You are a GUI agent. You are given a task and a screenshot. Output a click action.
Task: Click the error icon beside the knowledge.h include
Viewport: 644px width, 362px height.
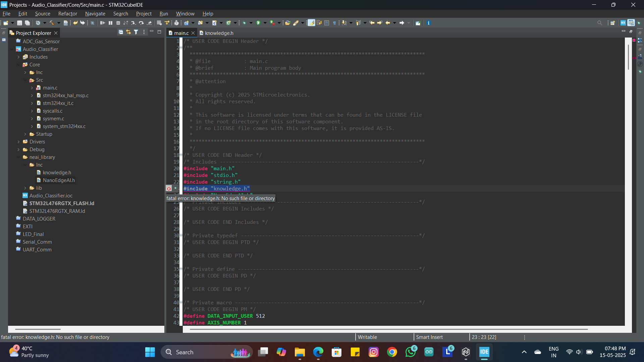click(x=169, y=189)
